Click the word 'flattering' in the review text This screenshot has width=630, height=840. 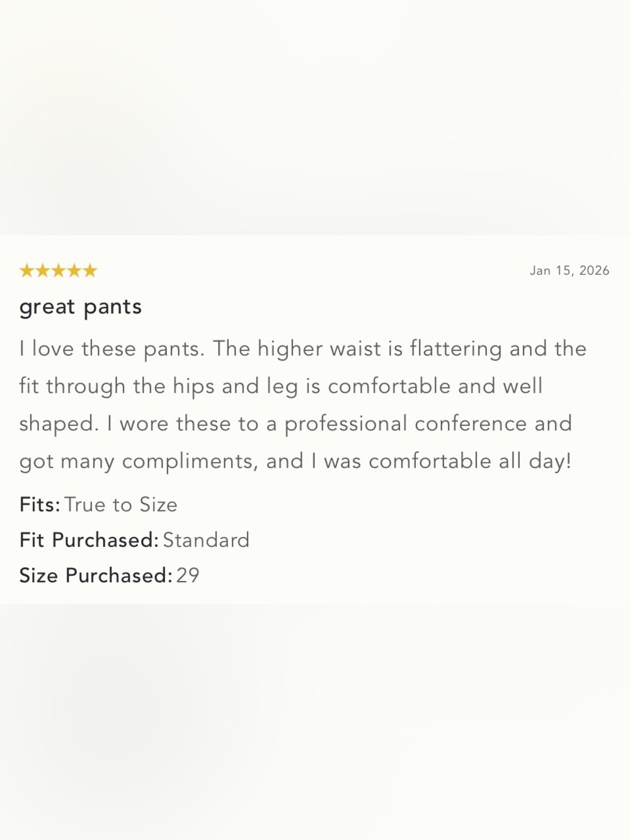(455, 349)
